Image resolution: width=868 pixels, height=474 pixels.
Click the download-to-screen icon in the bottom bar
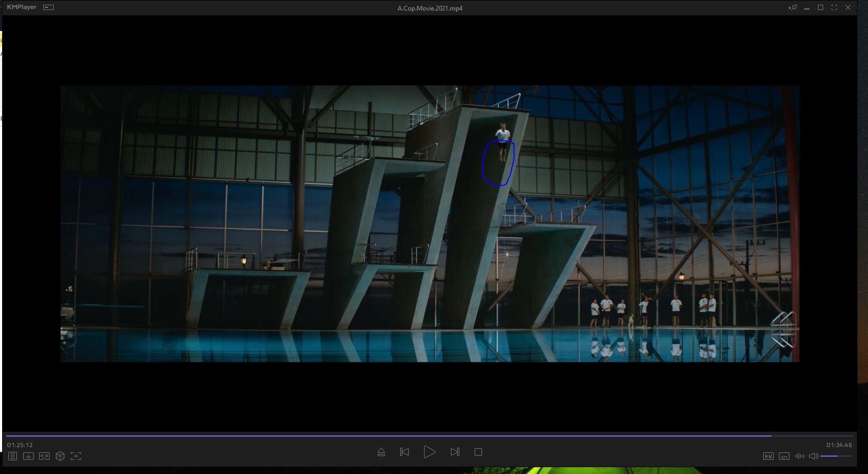point(28,456)
